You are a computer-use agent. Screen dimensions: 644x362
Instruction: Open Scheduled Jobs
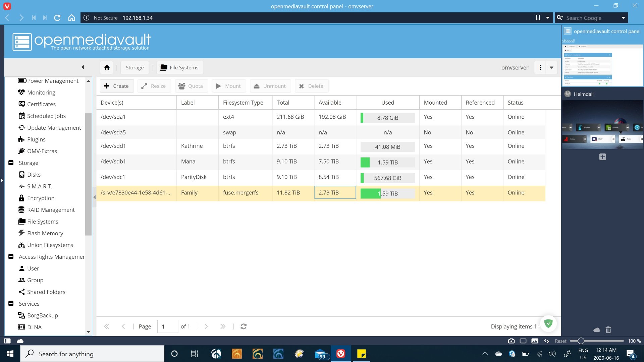click(x=42, y=116)
